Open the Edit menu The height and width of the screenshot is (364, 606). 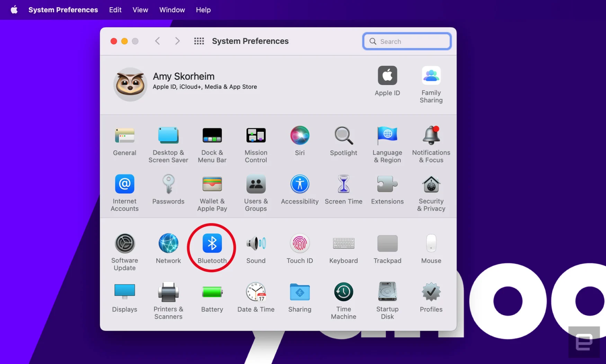pyautogui.click(x=115, y=10)
